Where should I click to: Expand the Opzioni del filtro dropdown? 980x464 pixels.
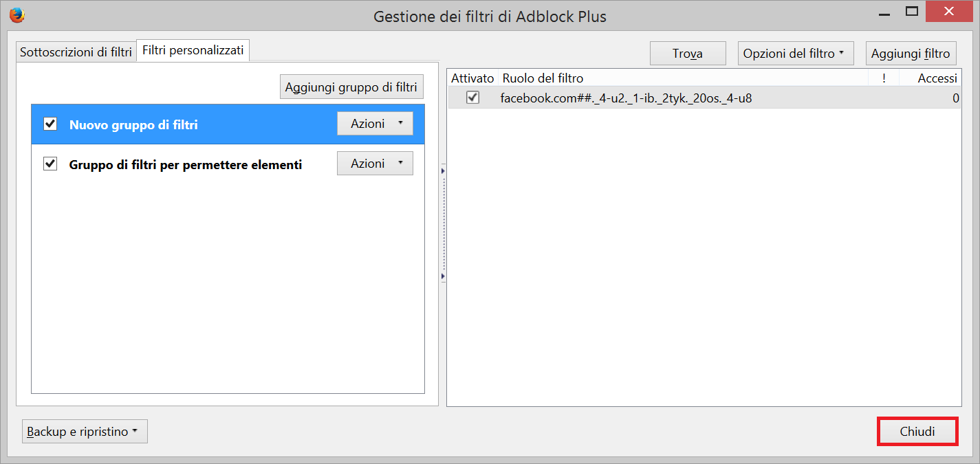[795, 54]
